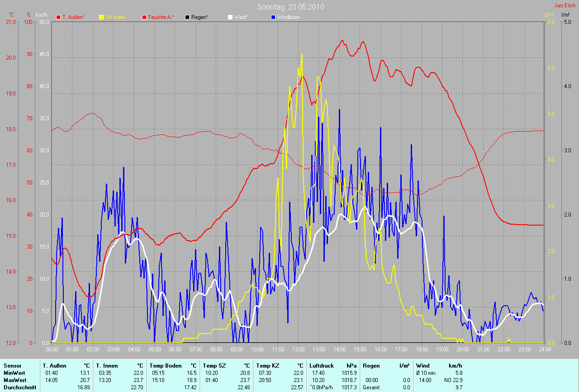Click the 'T. Außen' table column header

pos(54,365)
